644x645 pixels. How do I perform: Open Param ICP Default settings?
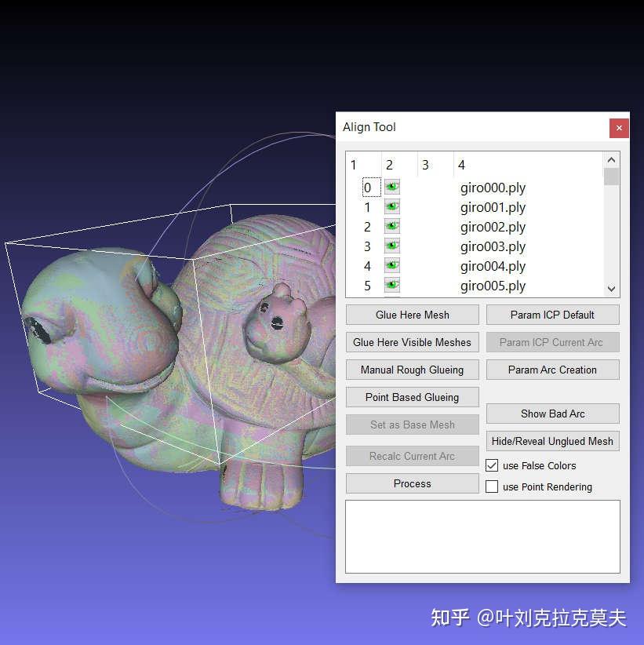(x=552, y=314)
